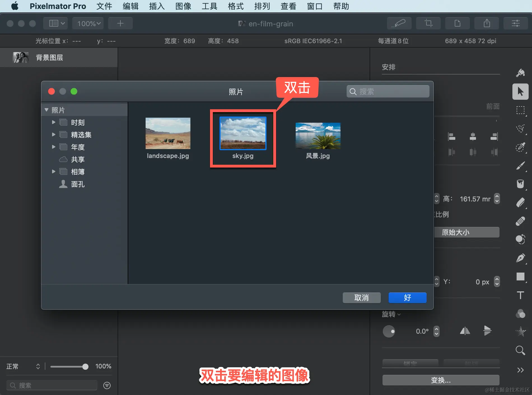Click the layer filter icon beside search

[x=107, y=385]
